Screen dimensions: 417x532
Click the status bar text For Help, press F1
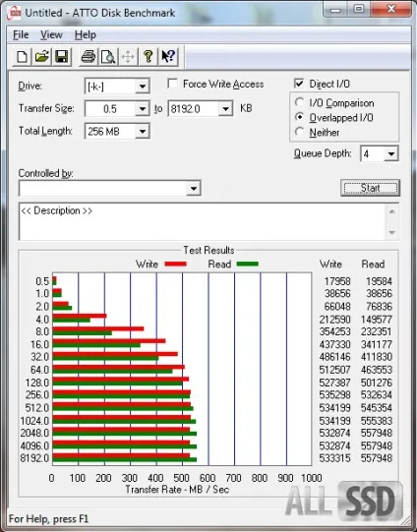pyautogui.click(x=48, y=519)
